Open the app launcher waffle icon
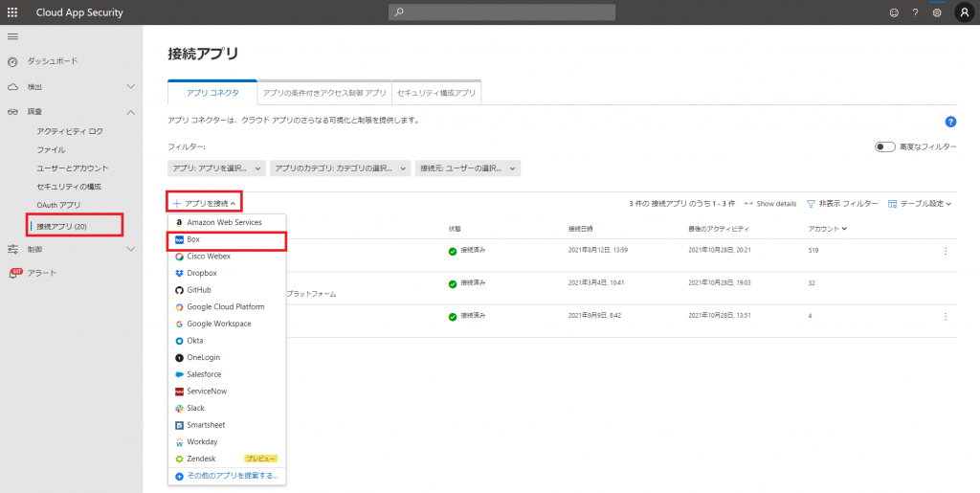Viewport: 980px width, 493px height. [12, 12]
